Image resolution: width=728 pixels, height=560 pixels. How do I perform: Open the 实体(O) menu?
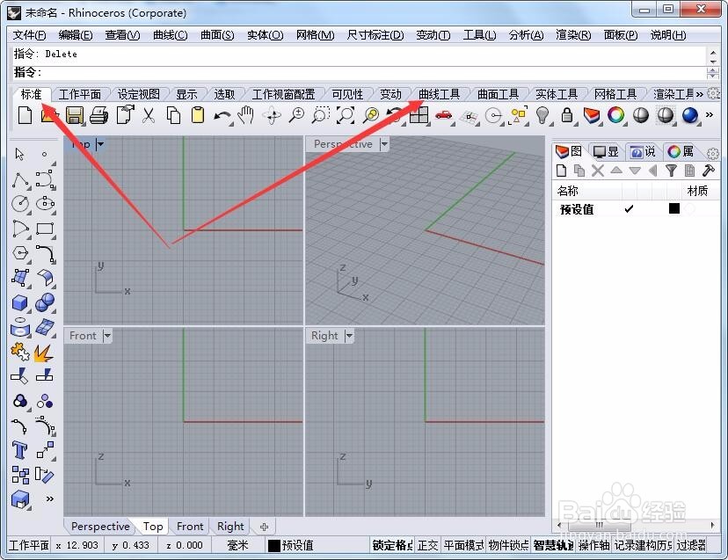click(266, 35)
